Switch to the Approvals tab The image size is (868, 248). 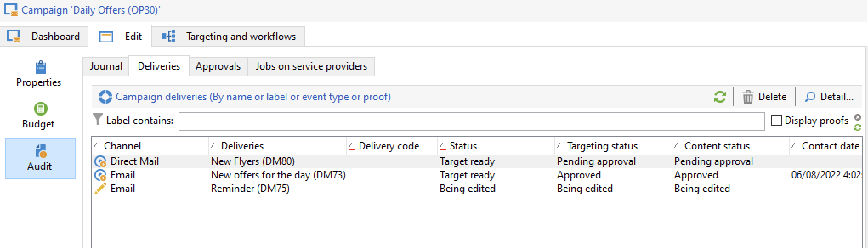tap(218, 66)
